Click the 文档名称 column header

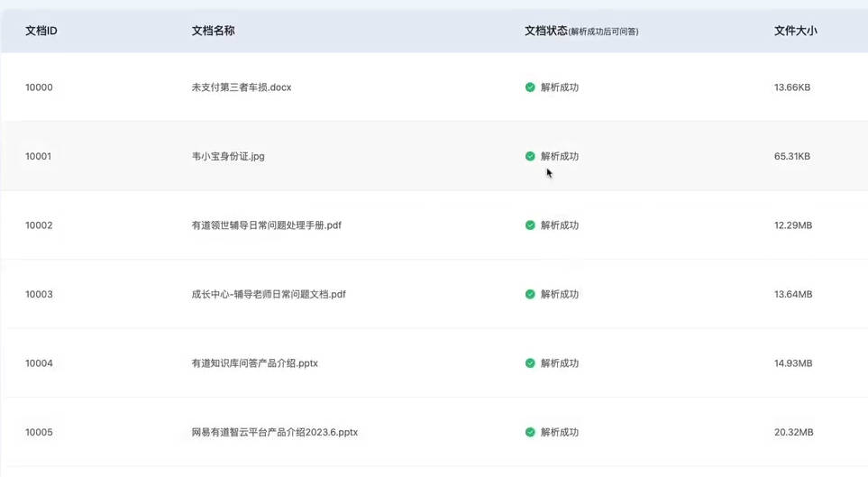pyautogui.click(x=213, y=31)
